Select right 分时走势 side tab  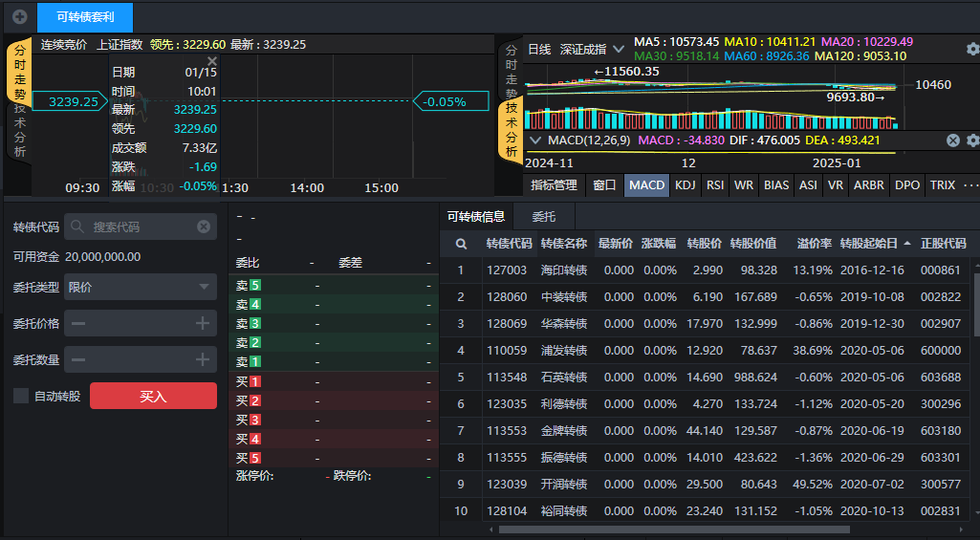pyautogui.click(x=512, y=70)
